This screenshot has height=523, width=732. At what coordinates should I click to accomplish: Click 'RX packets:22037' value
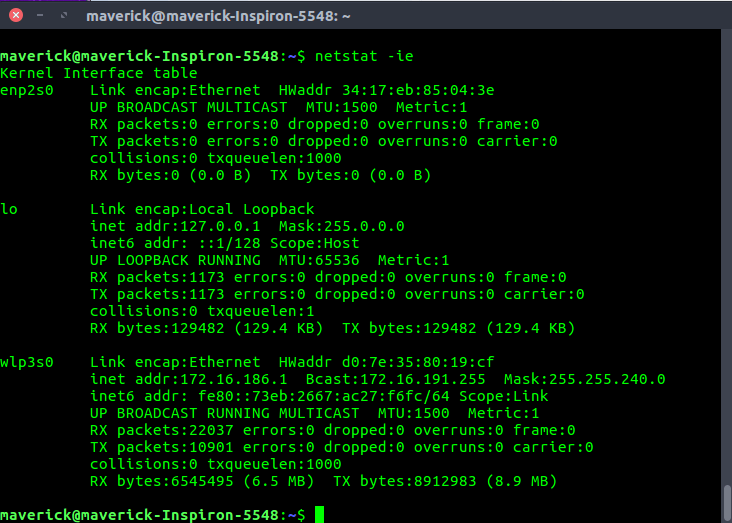pos(162,430)
